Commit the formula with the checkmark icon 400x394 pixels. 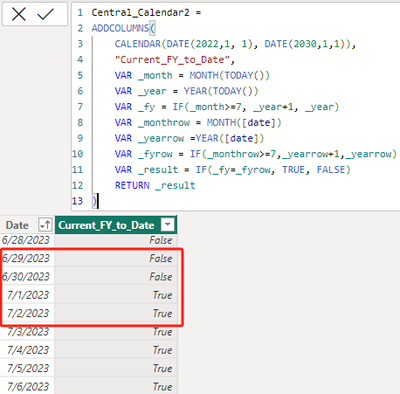coord(45,14)
